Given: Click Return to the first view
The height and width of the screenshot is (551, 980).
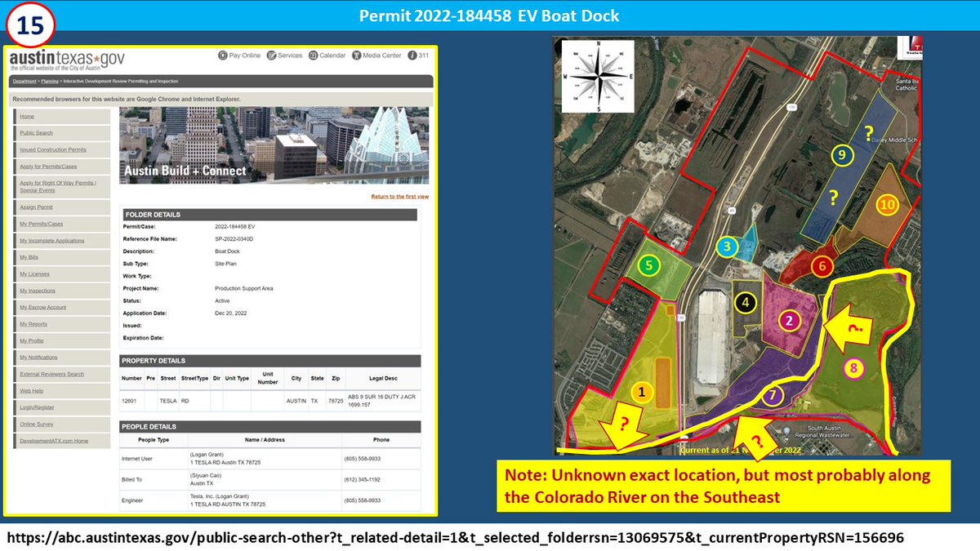Looking at the screenshot, I should 399,197.
